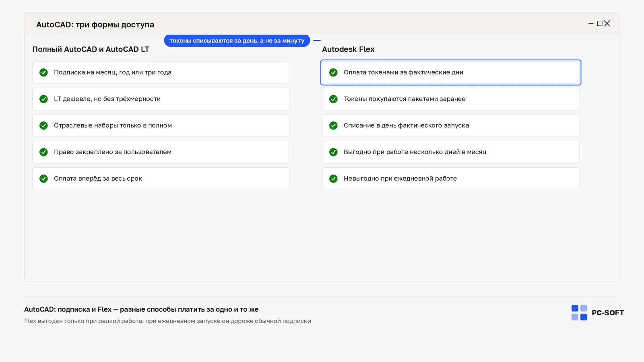Image resolution: width=644 pixels, height=362 pixels.
Task: Click the subtitle starting 'Flex выгоден только при редкой работе'
Action: coord(167,321)
